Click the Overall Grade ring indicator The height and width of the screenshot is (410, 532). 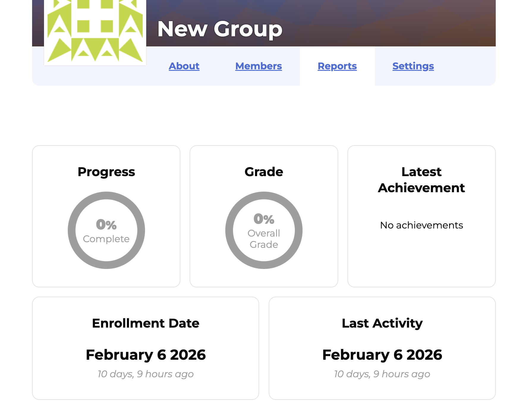point(264,230)
